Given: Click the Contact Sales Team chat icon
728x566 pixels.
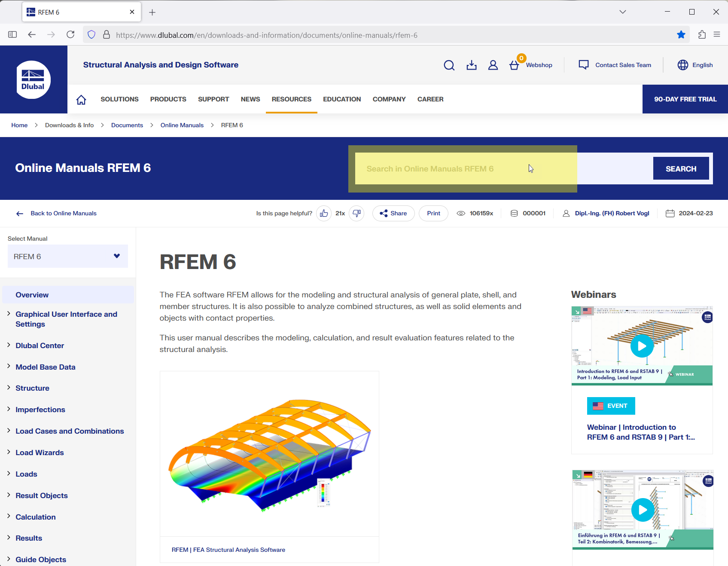Looking at the screenshot, I should tap(584, 64).
